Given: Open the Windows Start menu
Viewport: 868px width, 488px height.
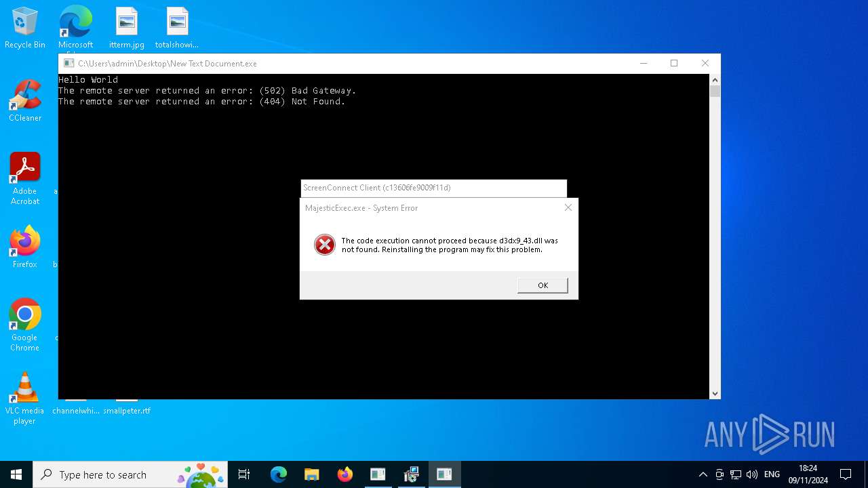Looking at the screenshot, I should click(16, 474).
